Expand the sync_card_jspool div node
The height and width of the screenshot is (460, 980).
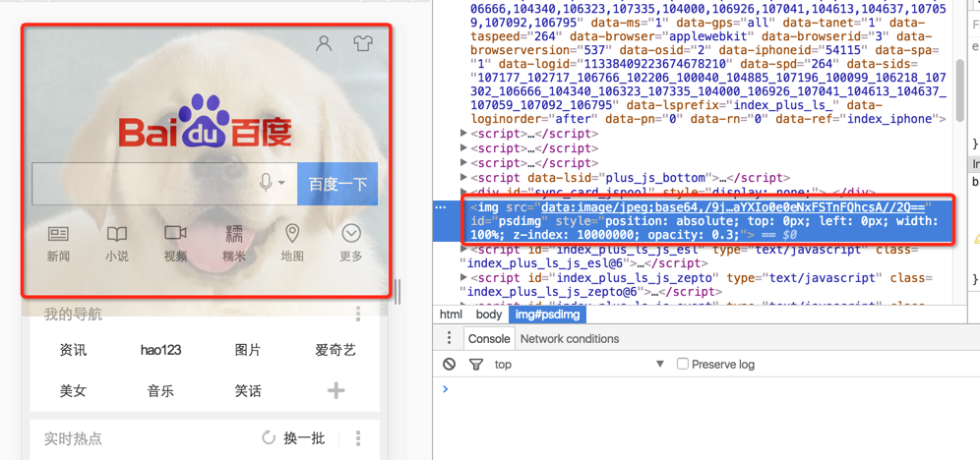[x=463, y=192]
